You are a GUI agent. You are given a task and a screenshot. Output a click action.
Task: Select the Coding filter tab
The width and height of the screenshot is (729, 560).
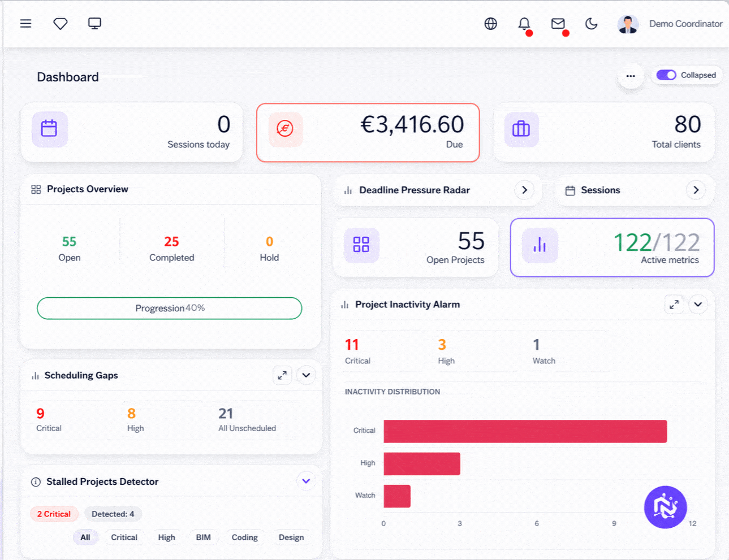tap(245, 537)
